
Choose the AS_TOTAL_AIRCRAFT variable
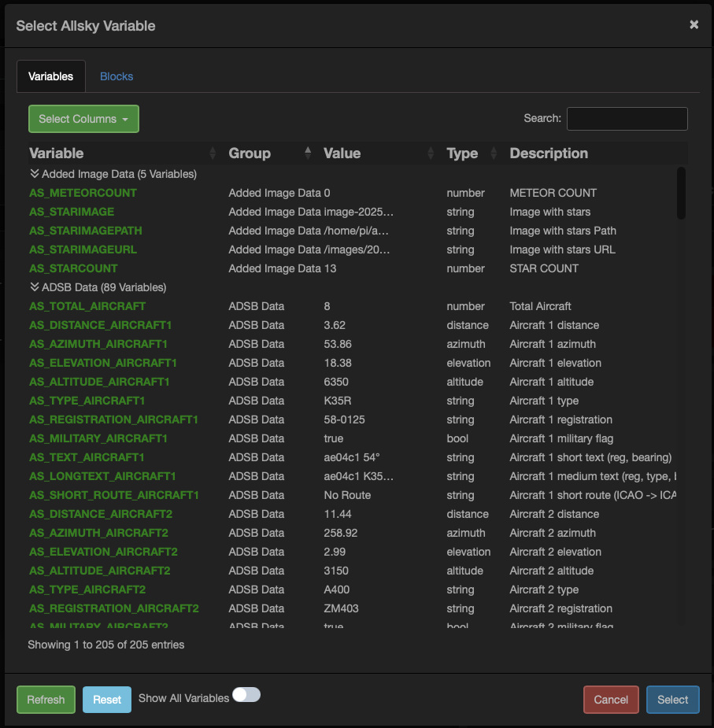tap(87, 306)
